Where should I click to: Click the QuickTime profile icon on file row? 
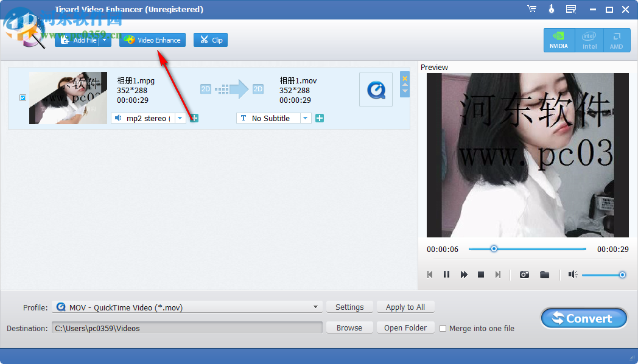[376, 89]
